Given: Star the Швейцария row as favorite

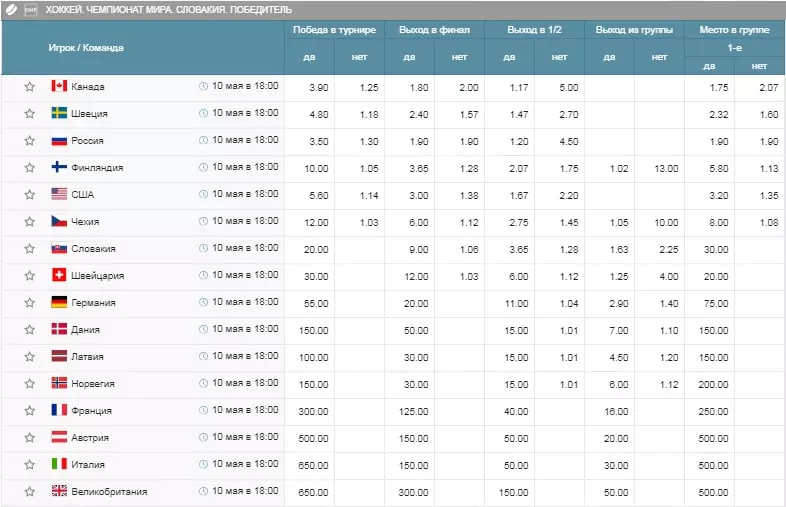Looking at the screenshot, I should click(30, 276).
